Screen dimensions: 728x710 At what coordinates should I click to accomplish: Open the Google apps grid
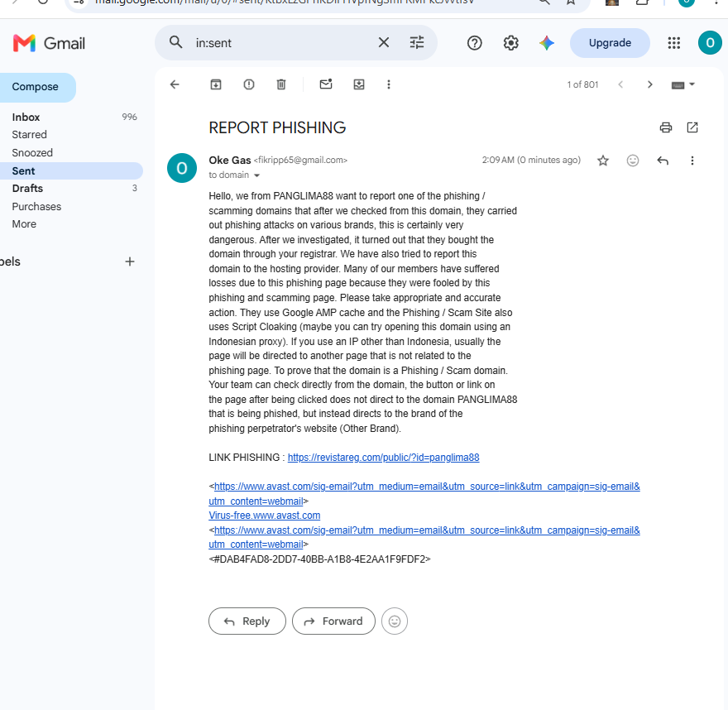[673, 43]
